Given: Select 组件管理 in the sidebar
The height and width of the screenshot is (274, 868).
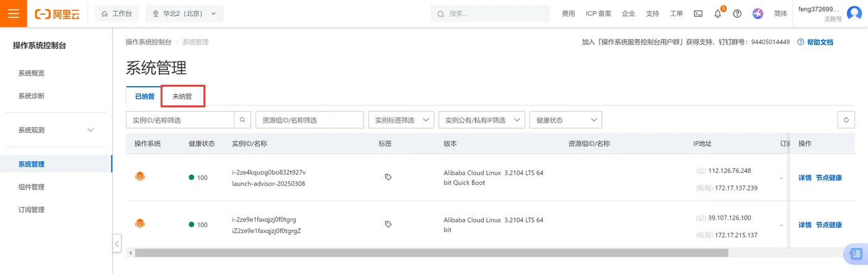Looking at the screenshot, I should click(32, 187).
